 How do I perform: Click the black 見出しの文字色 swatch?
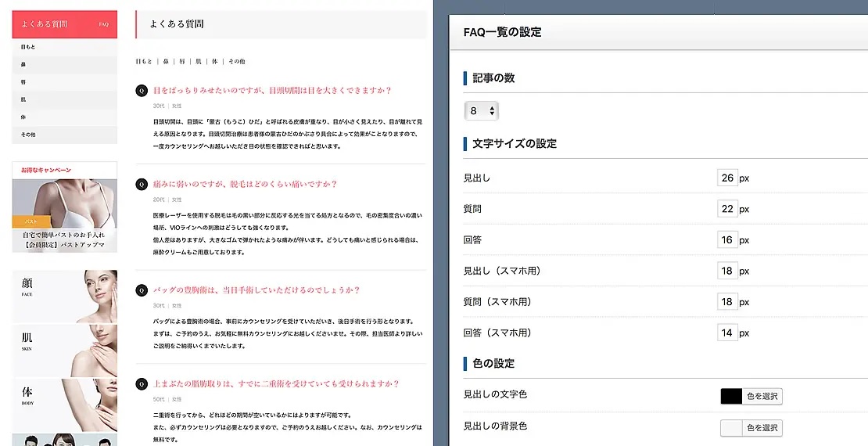[x=730, y=397]
